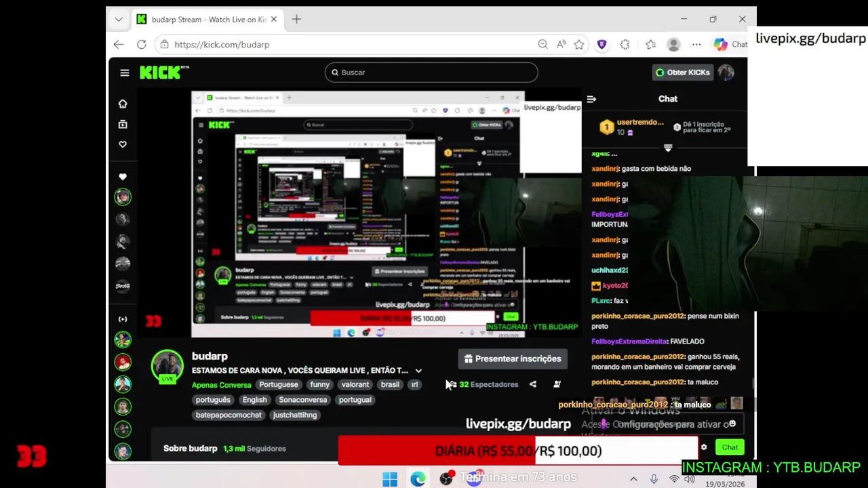Click the portugual tag

[355, 400]
